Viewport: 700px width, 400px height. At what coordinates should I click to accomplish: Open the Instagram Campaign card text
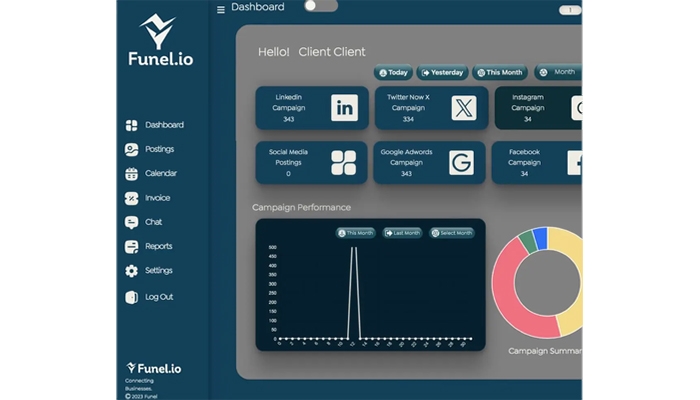528,108
